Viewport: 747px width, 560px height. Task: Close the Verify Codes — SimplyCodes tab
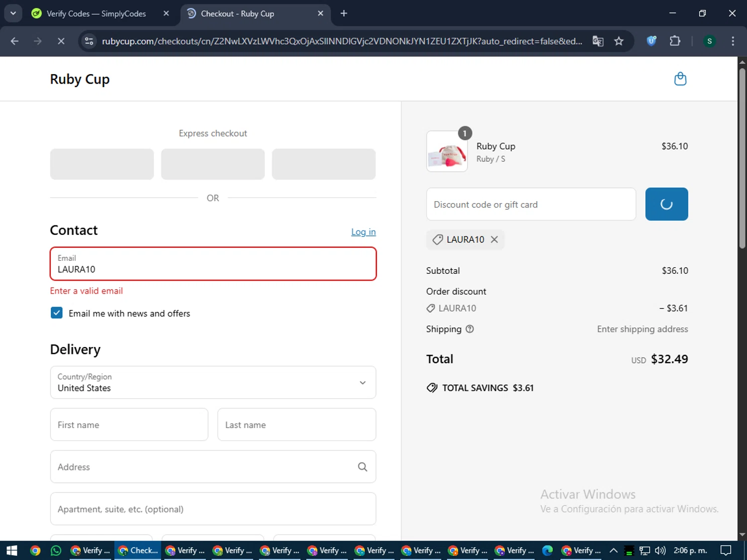(x=166, y=13)
